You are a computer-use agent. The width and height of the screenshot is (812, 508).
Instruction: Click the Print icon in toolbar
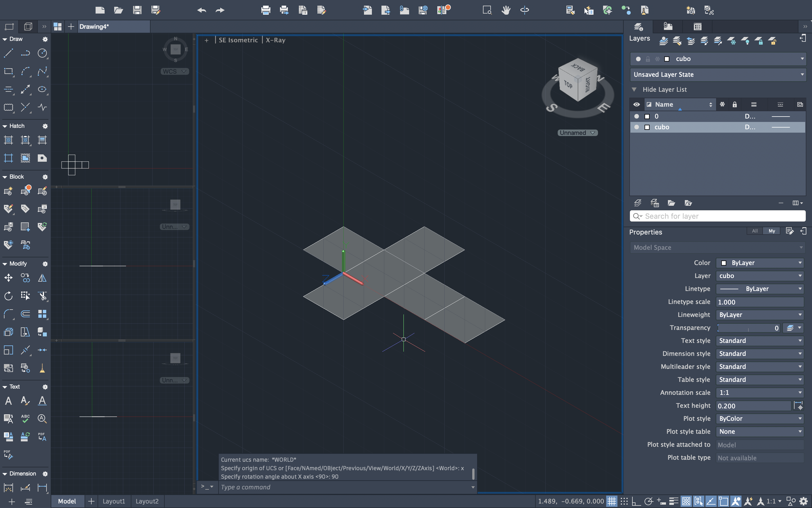[266, 10]
